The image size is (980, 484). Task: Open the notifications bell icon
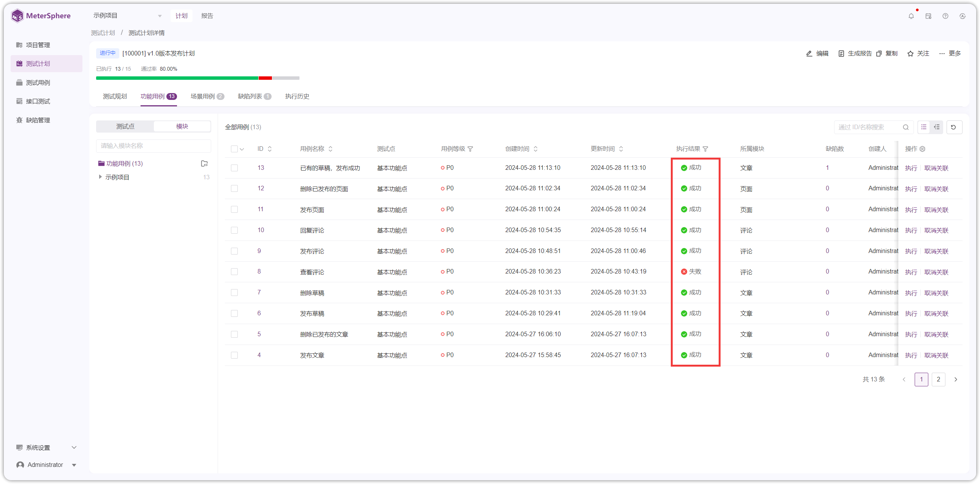[x=911, y=16]
